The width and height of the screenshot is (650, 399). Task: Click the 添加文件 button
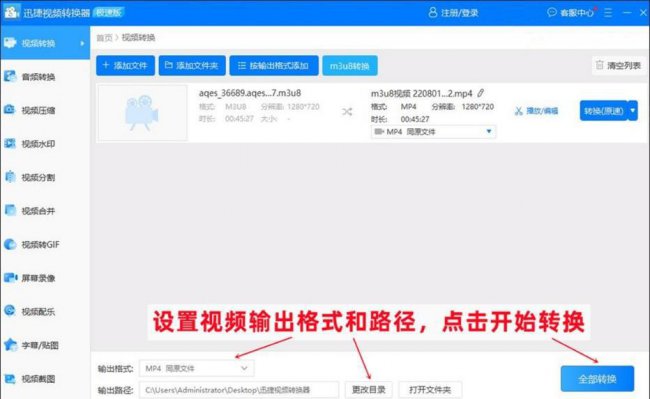click(125, 65)
